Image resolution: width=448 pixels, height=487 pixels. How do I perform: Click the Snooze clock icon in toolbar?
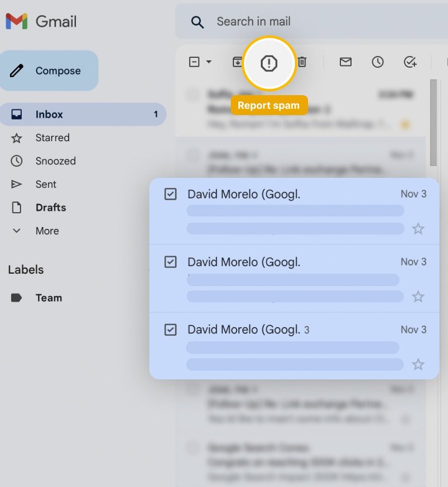coord(378,62)
